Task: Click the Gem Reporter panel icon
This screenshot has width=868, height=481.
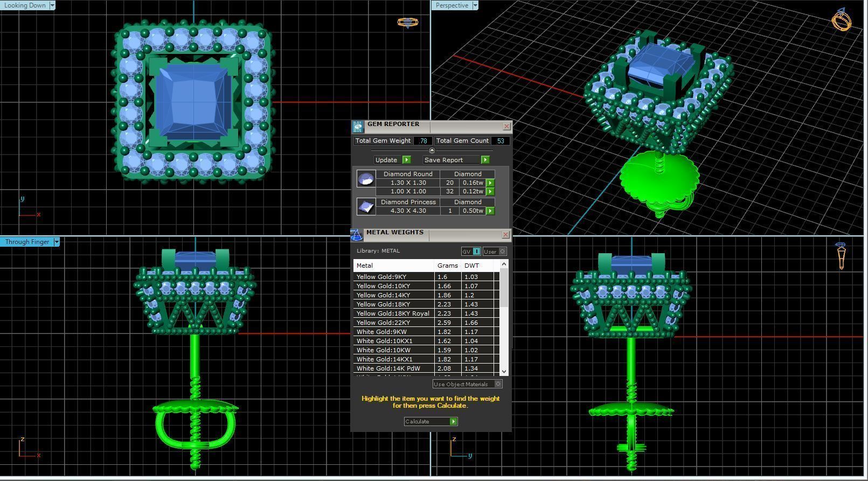Action: pos(357,127)
